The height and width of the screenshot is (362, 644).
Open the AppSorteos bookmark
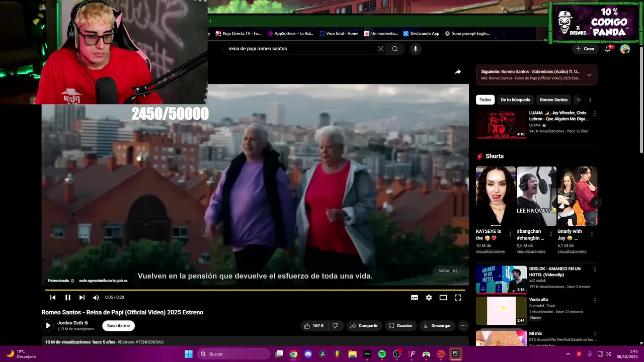(290, 34)
